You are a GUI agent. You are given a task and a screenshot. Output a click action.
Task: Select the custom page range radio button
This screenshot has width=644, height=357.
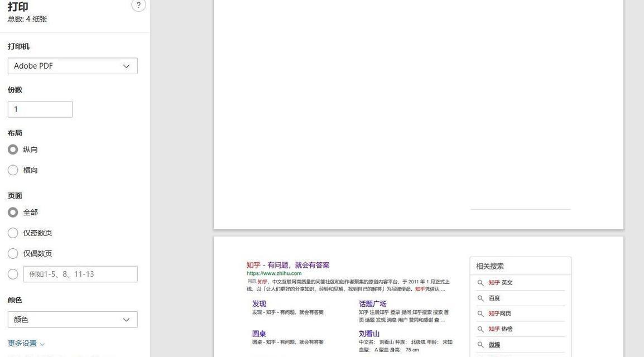(x=13, y=274)
